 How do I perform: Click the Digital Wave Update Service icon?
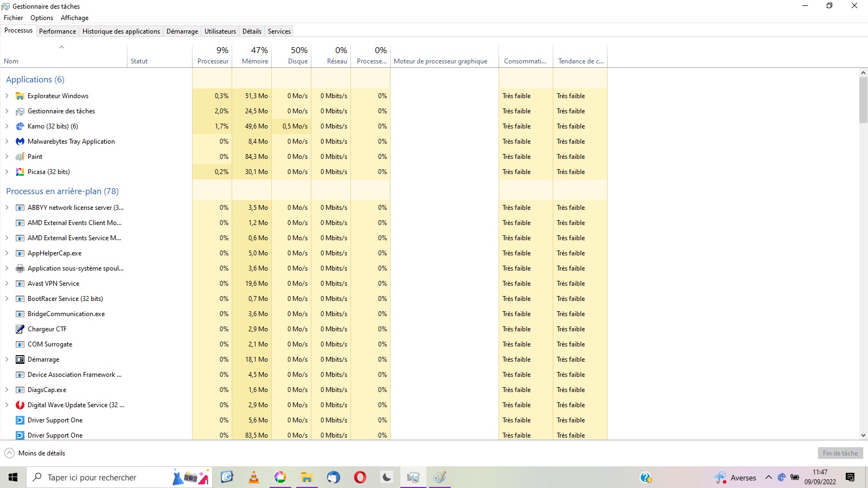pos(20,405)
